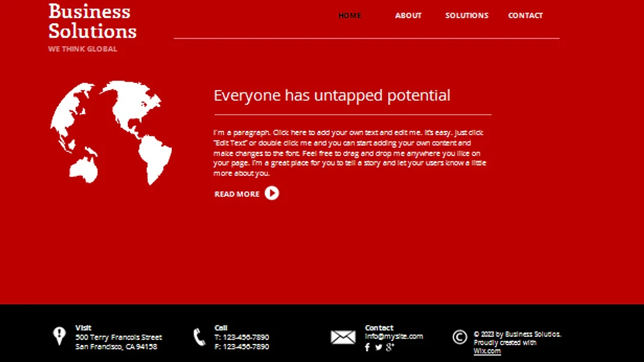Click the 'We Think Global' tagline
This screenshot has width=644, height=362.
pyautogui.click(x=83, y=49)
